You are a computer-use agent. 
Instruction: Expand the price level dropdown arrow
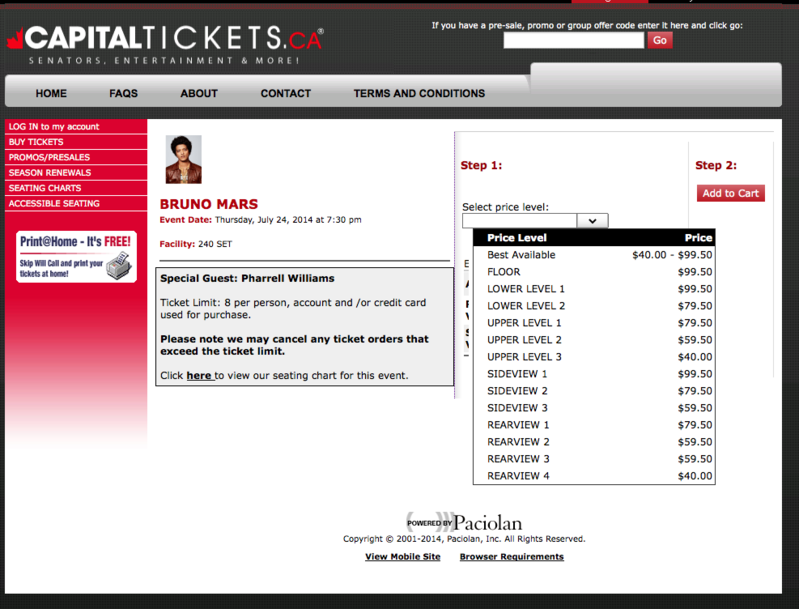click(592, 221)
